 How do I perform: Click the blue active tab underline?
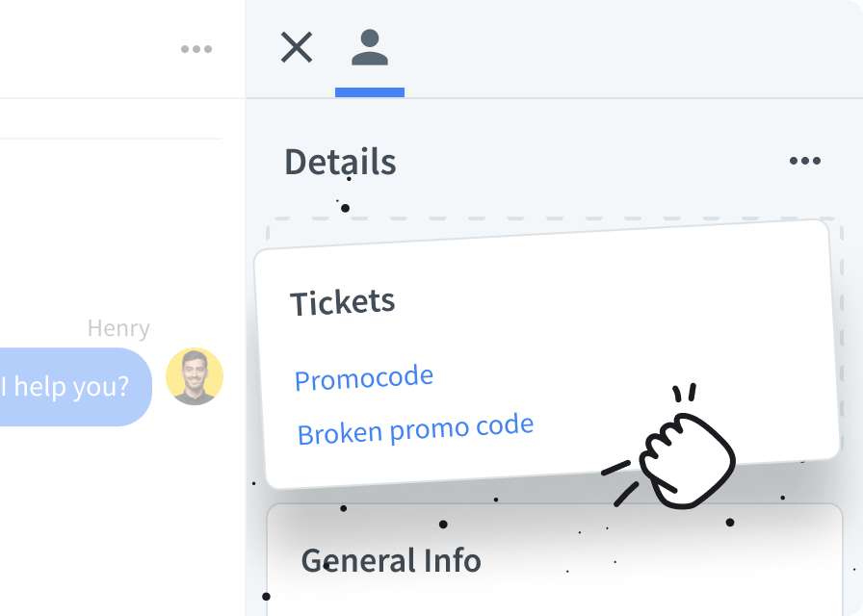tap(369, 92)
